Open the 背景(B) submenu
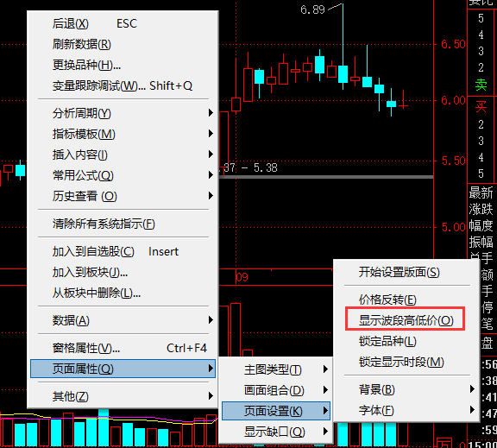This screenshot has width=497, height=448. [x=406, y=389]
